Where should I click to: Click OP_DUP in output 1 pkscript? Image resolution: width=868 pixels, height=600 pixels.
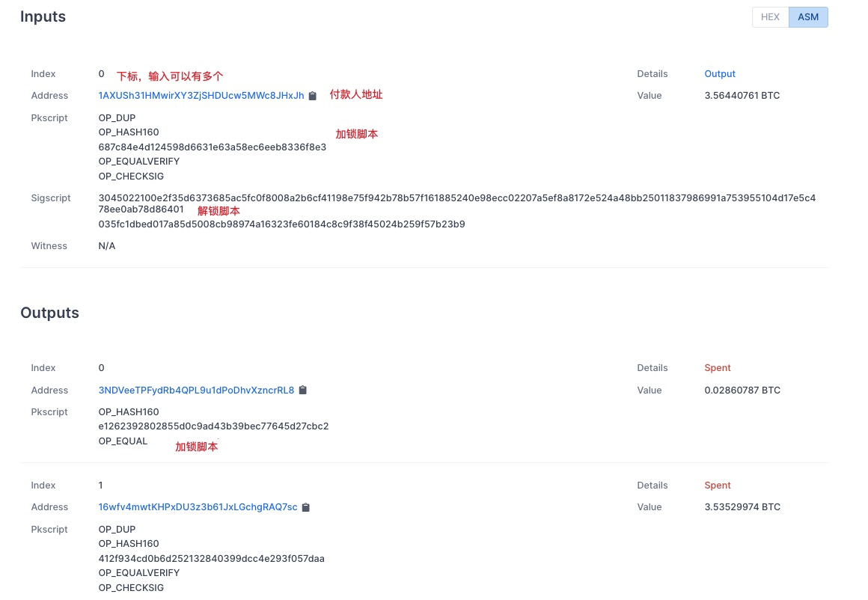117,530
